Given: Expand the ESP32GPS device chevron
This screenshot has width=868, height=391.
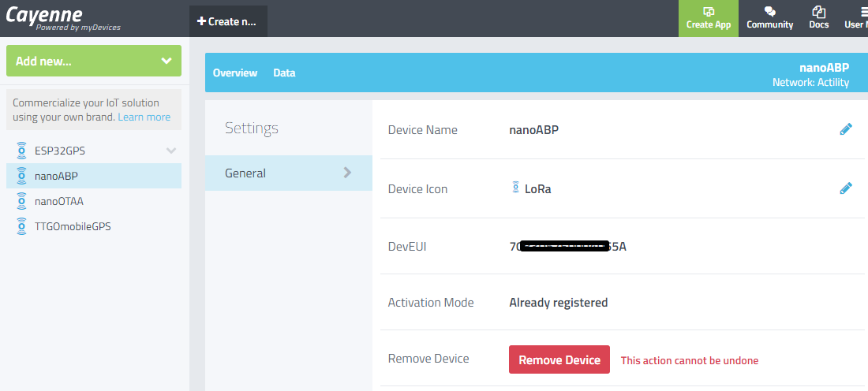Looking at the screenshot, I should [171, 151].
